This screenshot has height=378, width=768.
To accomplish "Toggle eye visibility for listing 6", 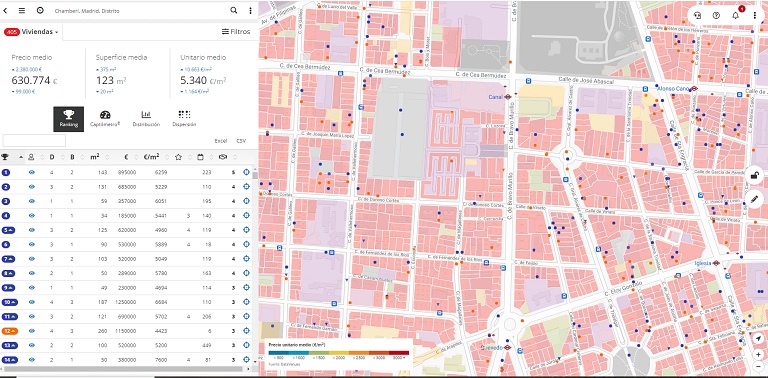I will coord(32,244).
